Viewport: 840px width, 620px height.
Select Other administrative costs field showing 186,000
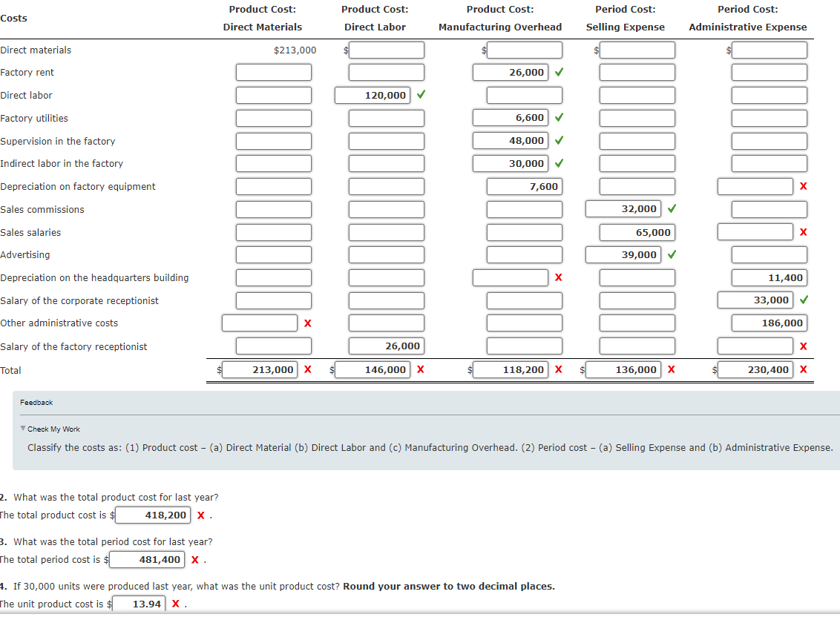(x=770, y=323)
